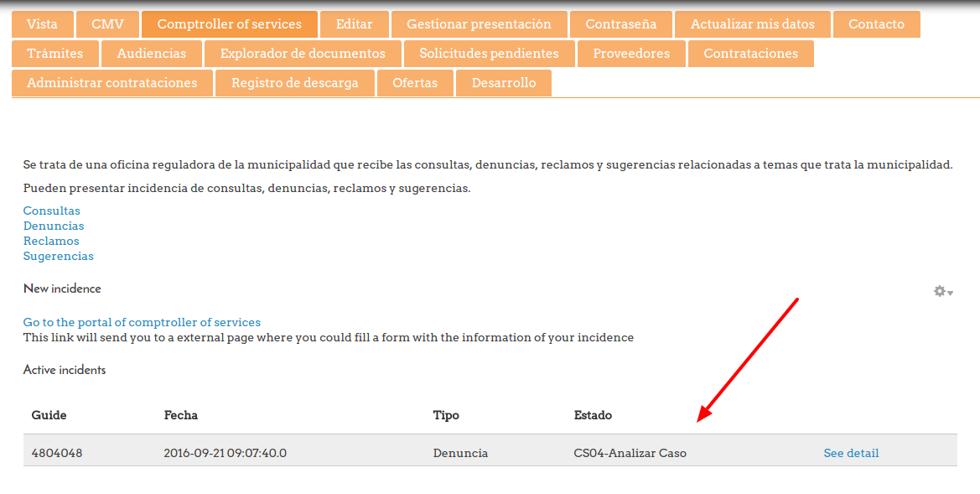Open Actualizar mis datos tab
980x494 pixels.
click(752, 24)
